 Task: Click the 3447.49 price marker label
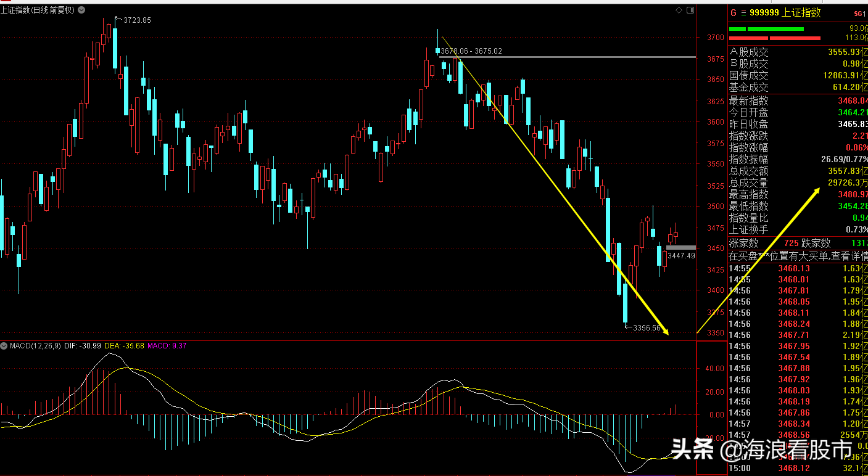[682, 255]
